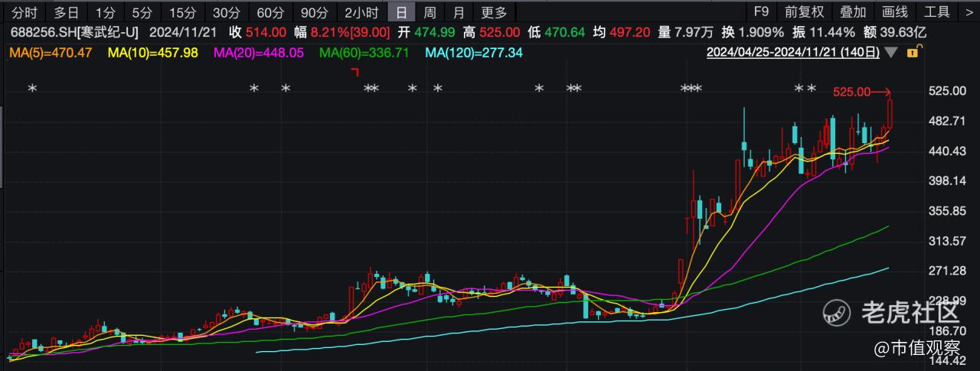Screen dimensions: 980x371
Task: Click the closing price 收 514.00
Action: [x=258, y=33]
